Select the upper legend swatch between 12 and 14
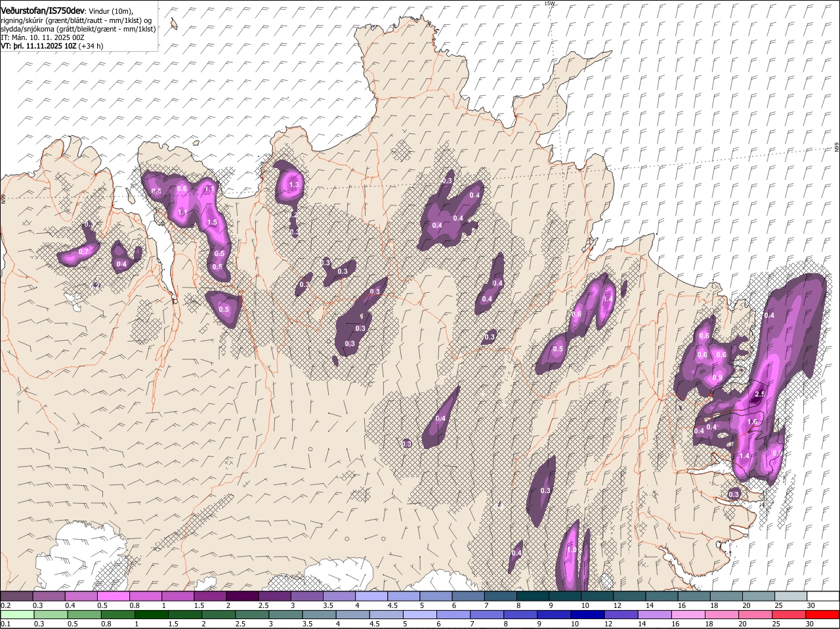The image size is (840, 629). click(630, 596)
